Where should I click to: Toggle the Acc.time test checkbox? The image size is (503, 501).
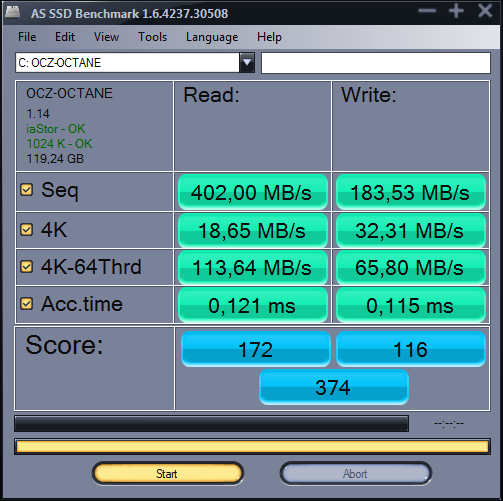(x=27, y=304)
